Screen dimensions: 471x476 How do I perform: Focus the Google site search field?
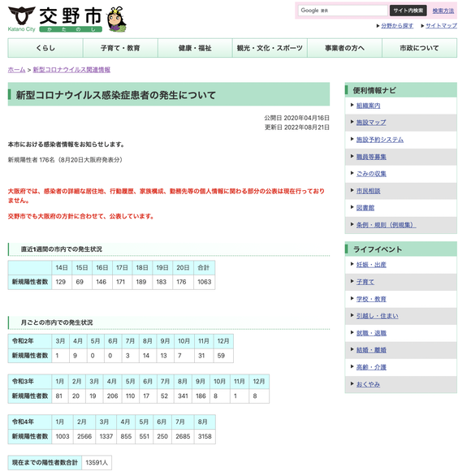click(x=343, y=11)
